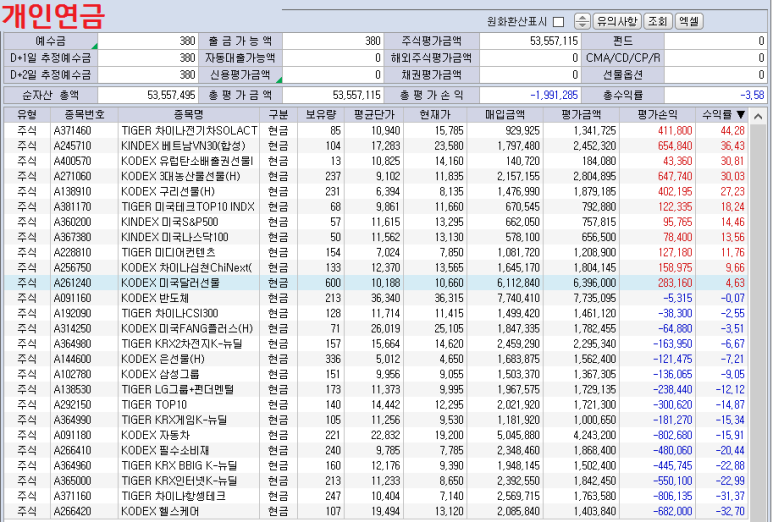Select the TIGER 미국테크TOP10 INDX row
Viewport: 773px width, 522px height.
tap(376, 207)
